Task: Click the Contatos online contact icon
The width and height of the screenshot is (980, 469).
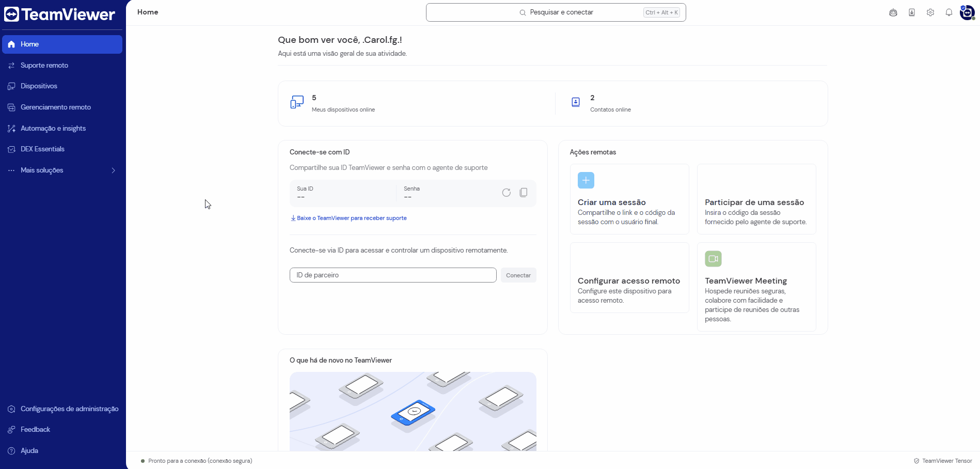Action: tap(576, 102)
